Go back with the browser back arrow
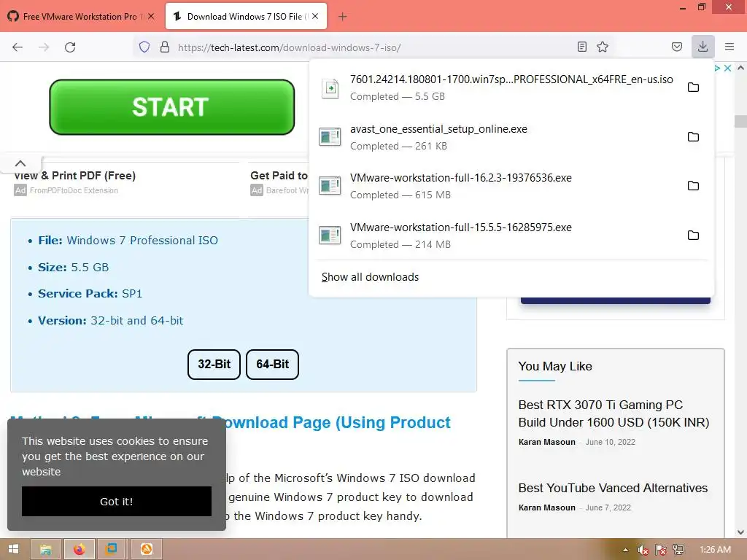Screen dimensions: 747x560 [x=18, y=47]
